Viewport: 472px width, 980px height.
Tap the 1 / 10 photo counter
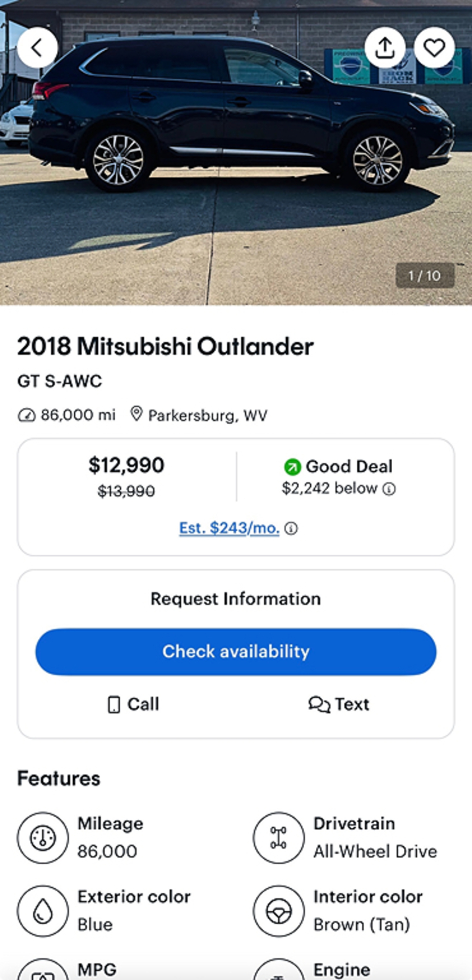pyautogui.click(x=425, y=276)
